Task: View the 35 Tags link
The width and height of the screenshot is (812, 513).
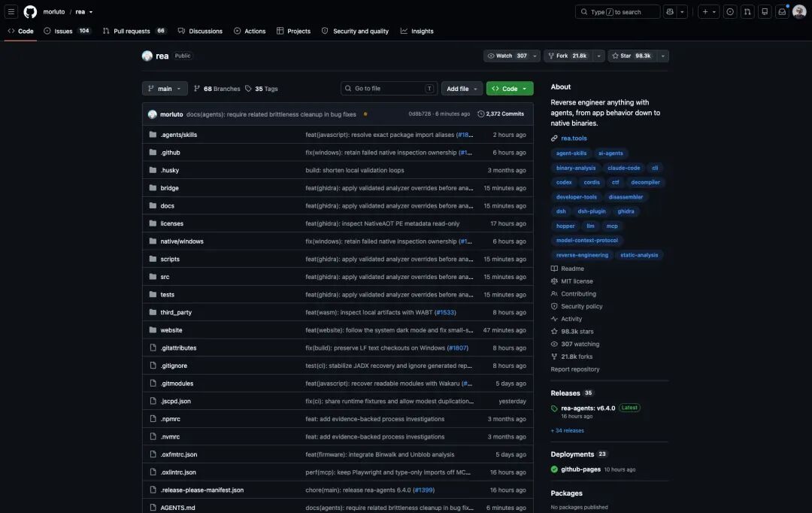Action: 262,89
